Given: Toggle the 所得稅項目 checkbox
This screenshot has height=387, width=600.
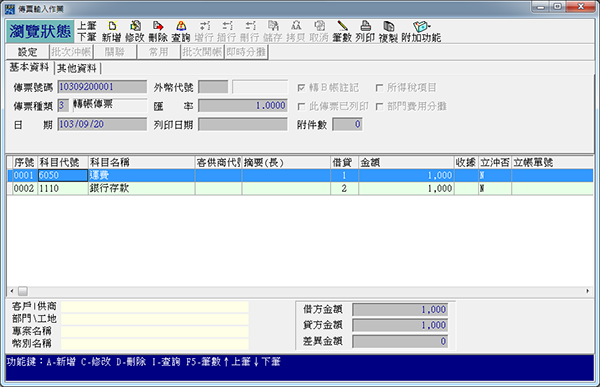Looking at the screenshot, I should point(379,88).
